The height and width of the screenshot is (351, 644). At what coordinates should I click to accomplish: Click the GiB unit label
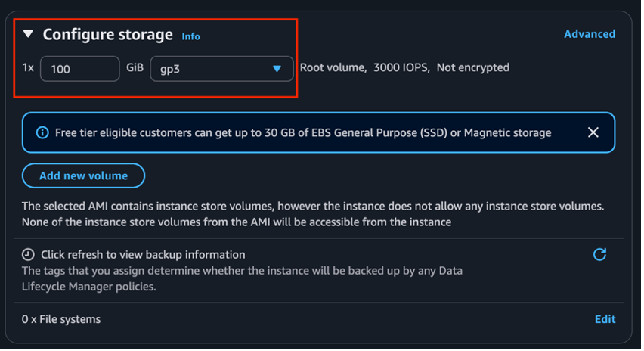click(x=134, y=67)
